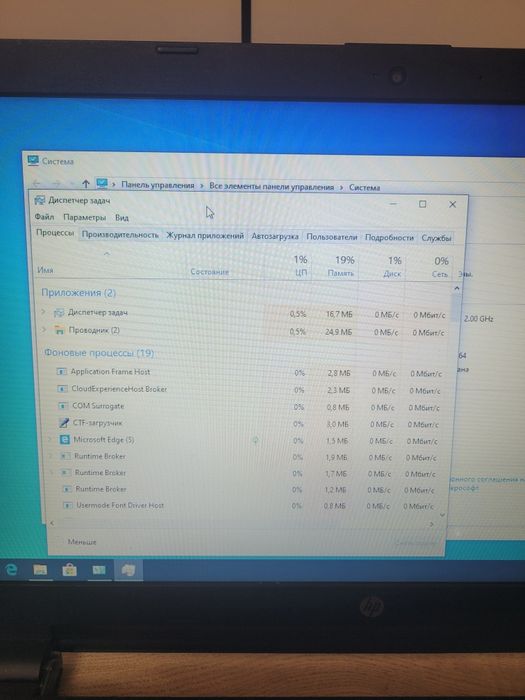Click the Фоновые процессы (19) group header
Viewport: 525px width, 700px height.
(x=99, y=353)
